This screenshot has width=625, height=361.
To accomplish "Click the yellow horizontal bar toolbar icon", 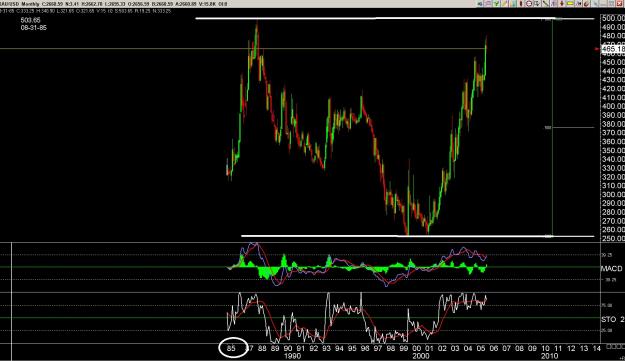I will pos(570,4).
